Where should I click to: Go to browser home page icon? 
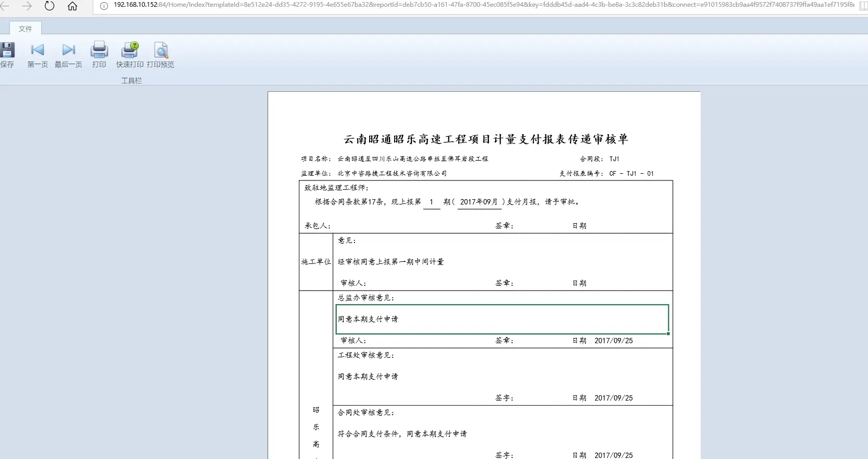[x=72, y=6]
